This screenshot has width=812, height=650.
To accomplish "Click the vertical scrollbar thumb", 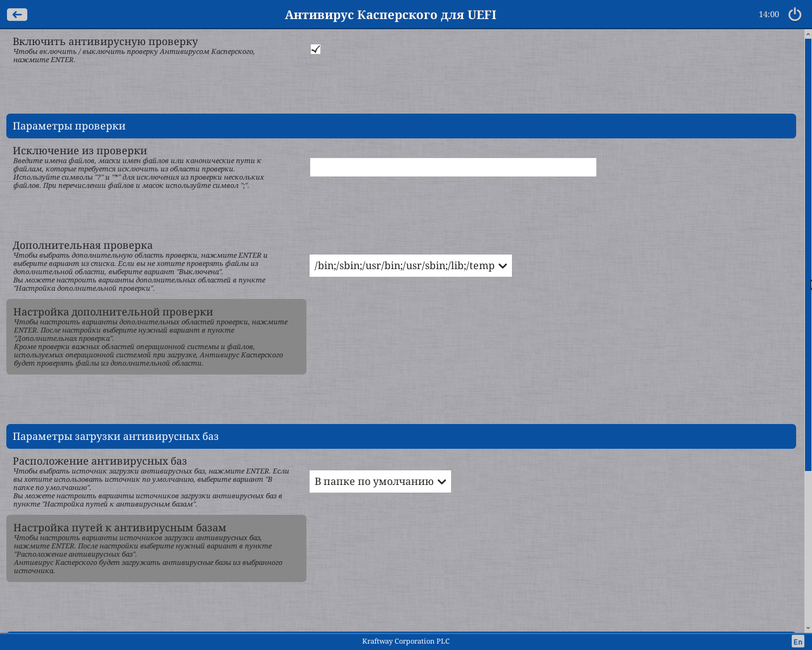I will (808, 254).
